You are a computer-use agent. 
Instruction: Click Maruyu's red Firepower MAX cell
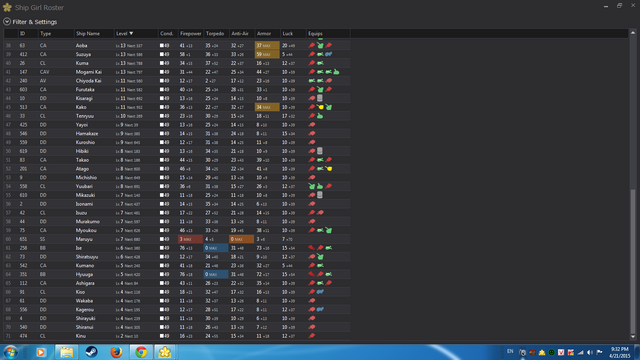(191, 239)
